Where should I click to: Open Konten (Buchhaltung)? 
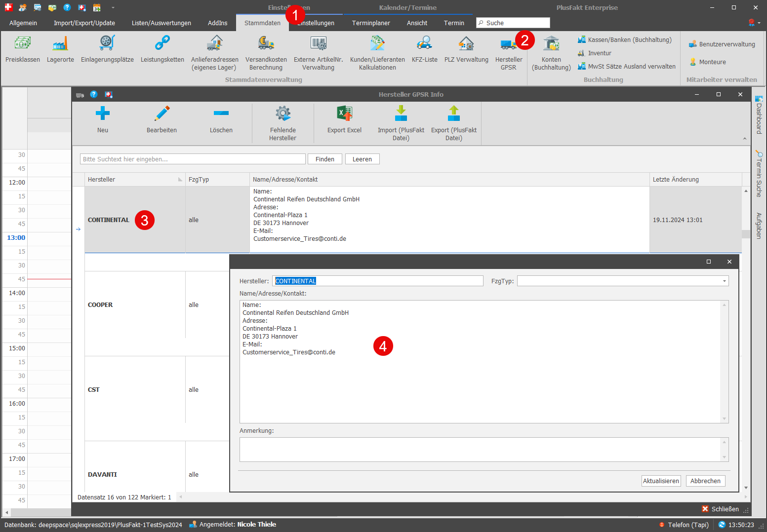551,53
